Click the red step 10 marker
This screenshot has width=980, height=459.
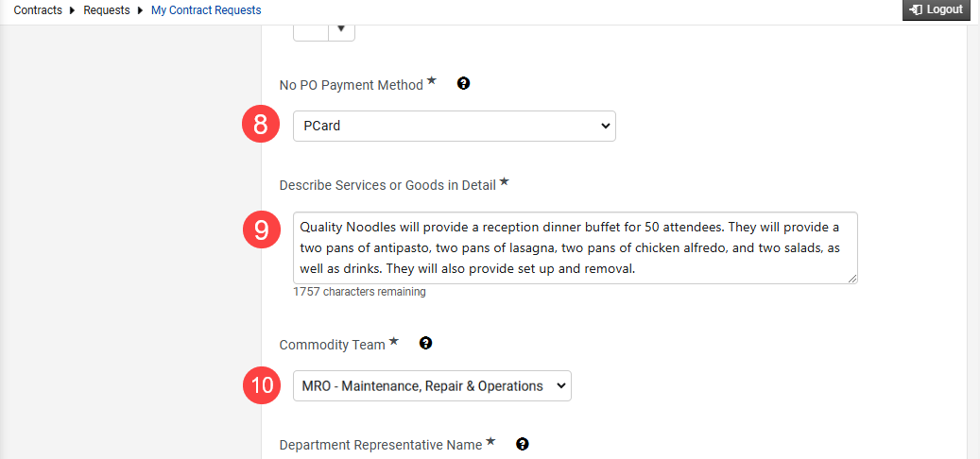(261, 384)
